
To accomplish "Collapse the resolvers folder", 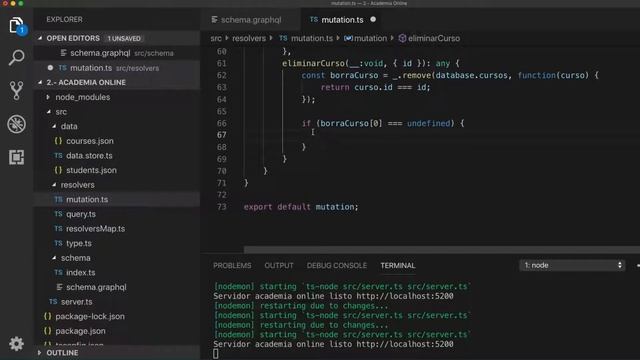I will (x=77, y=184).
